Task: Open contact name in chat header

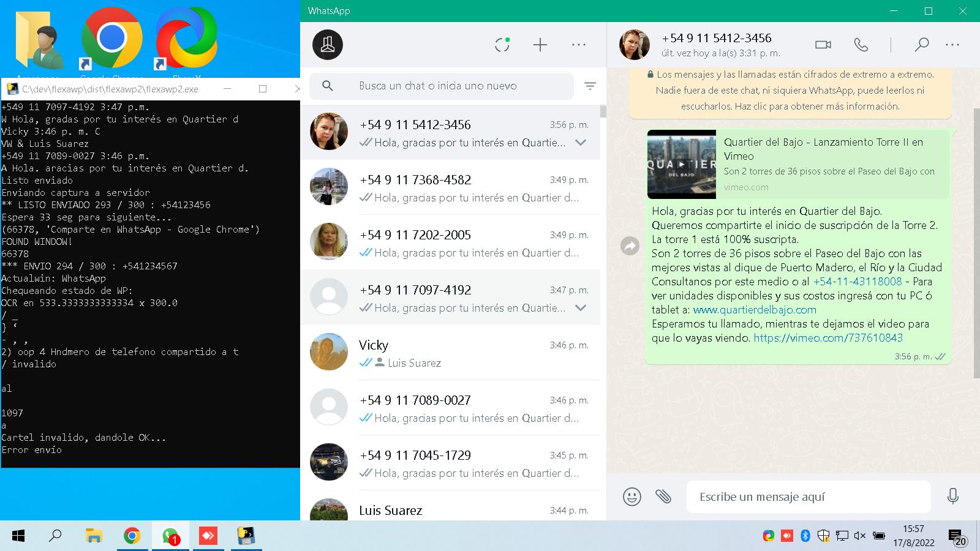Action: click(717, 38)
